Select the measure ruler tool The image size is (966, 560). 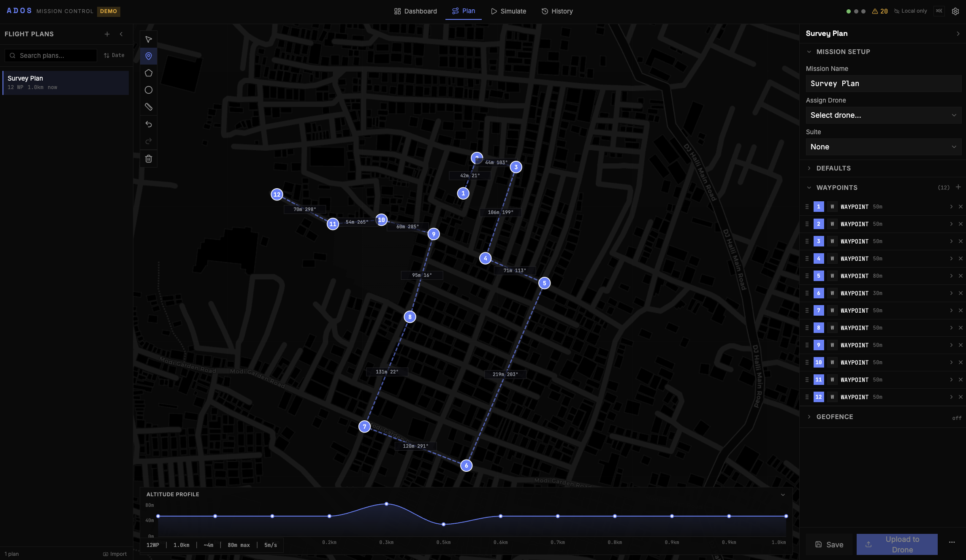pyautogui.click(x=148, y=107)
